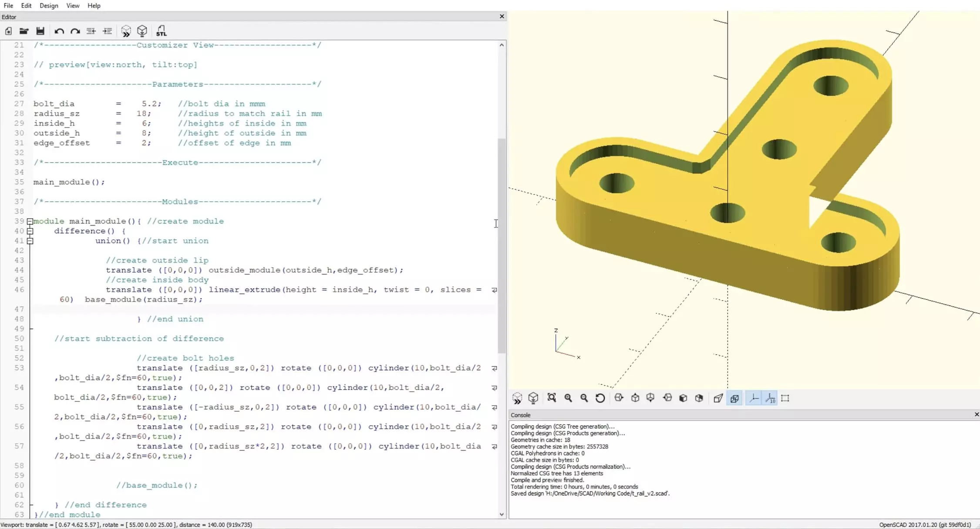Export the model as STL
Image resolution: width=980 pixels, height=529 pixels.
point(161,31)
